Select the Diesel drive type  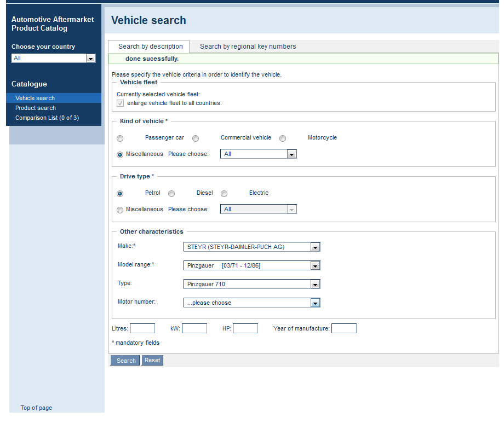(x=171, y=194)
